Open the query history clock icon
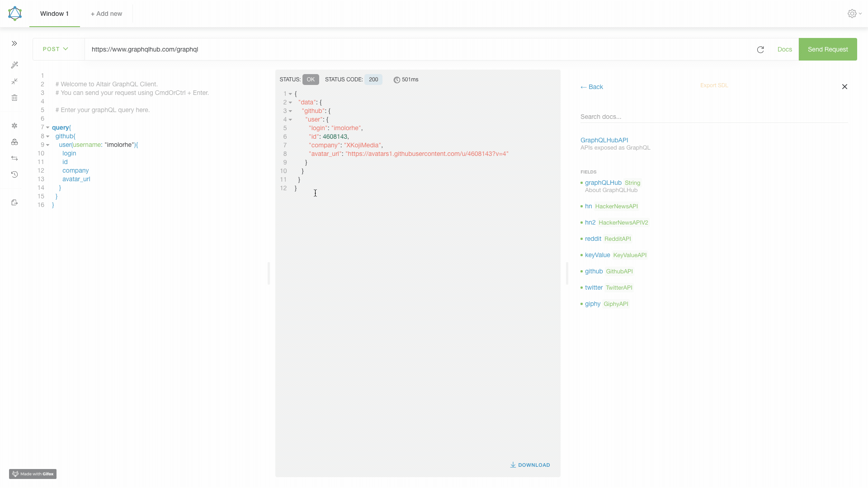 point(14,174)
